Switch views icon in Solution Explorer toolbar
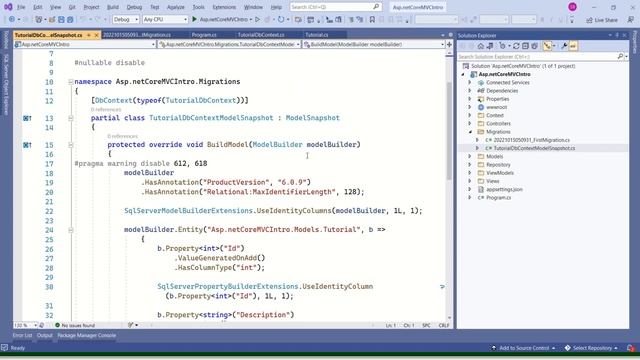Image resolution: width=640 pixels, height=360 pixels. [x=490, y=46]
